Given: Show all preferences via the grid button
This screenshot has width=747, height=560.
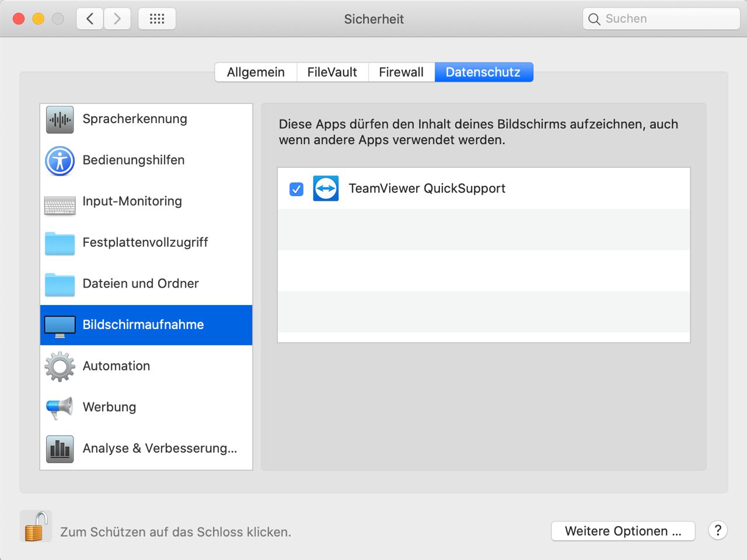Looking at the screenshot, I should point(157,19).
